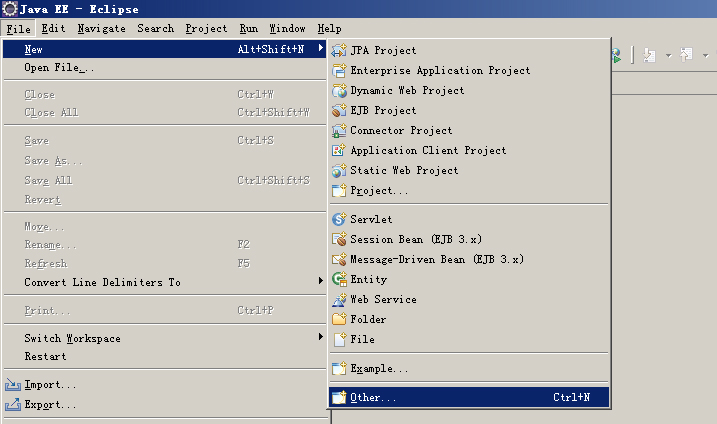Viewport: 717px width, 424px height.
Task: Expand the Convert Line Delimiters To submenu arrow
Action: click(321, 280)
